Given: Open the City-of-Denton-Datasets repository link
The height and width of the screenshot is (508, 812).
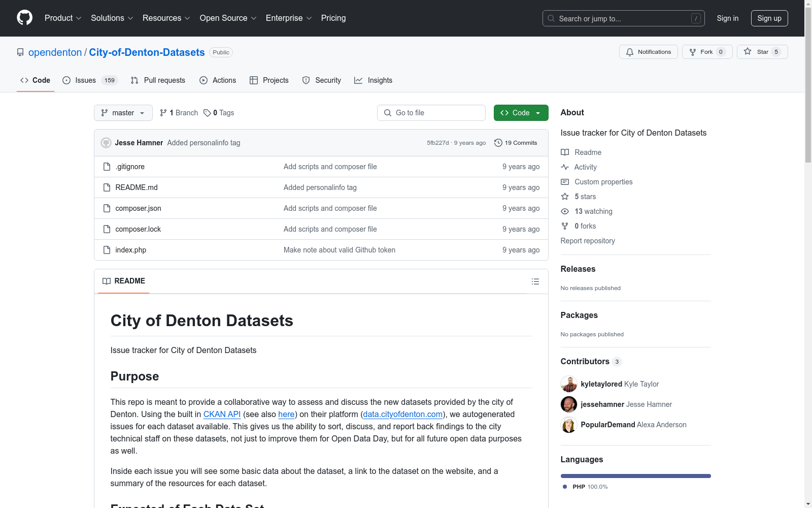Looking at the screenshot, I should coord(147,52).
